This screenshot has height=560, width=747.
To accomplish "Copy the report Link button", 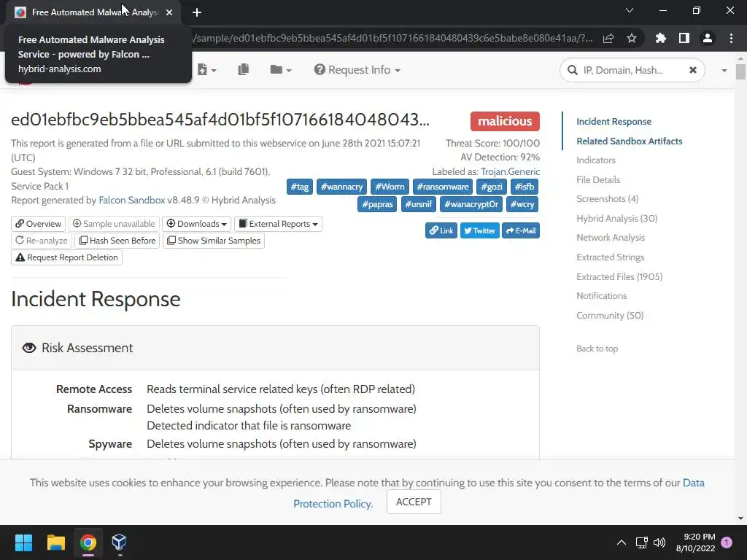I will tap(441, 230).
